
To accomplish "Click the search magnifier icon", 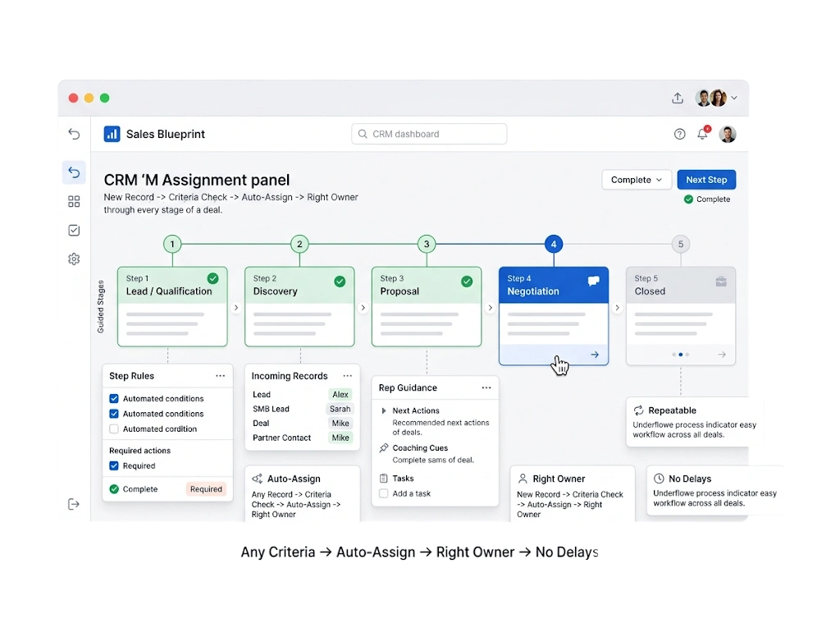I will point(363,134).
